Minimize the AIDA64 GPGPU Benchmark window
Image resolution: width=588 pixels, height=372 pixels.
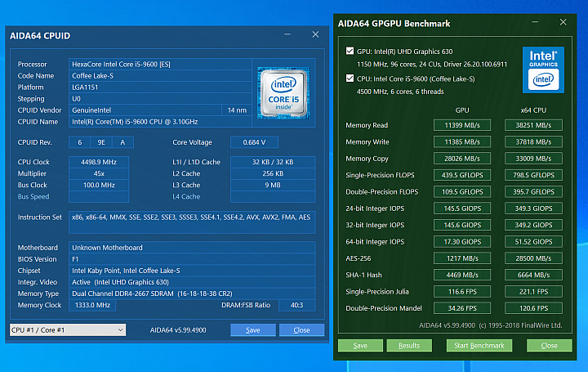pos(535,22)
